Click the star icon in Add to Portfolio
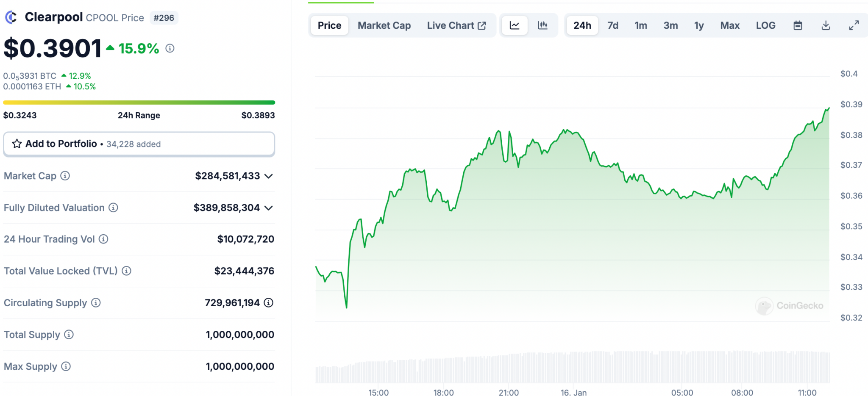Screen dimensions: 868x396 pyautogui.click(x=17, y=144)
